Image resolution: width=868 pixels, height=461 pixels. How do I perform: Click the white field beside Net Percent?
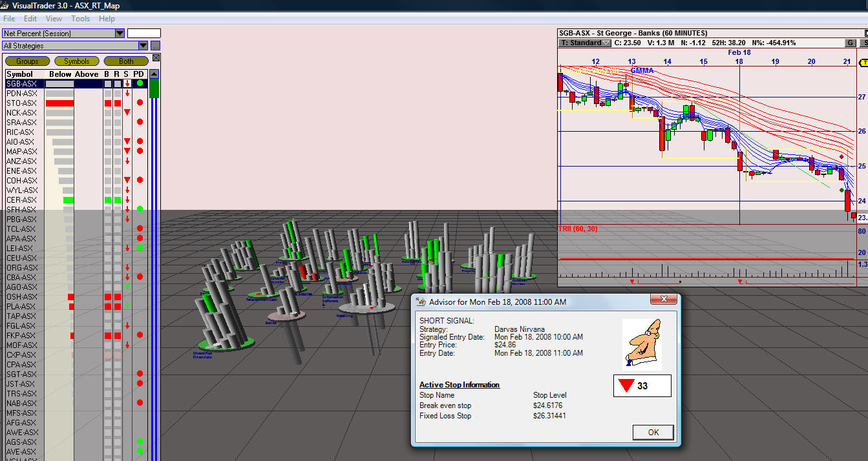coord(143,33)
